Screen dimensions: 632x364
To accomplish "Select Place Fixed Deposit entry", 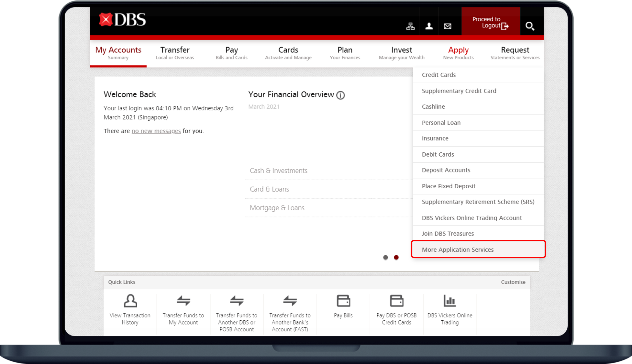I will tap(478, 186).
